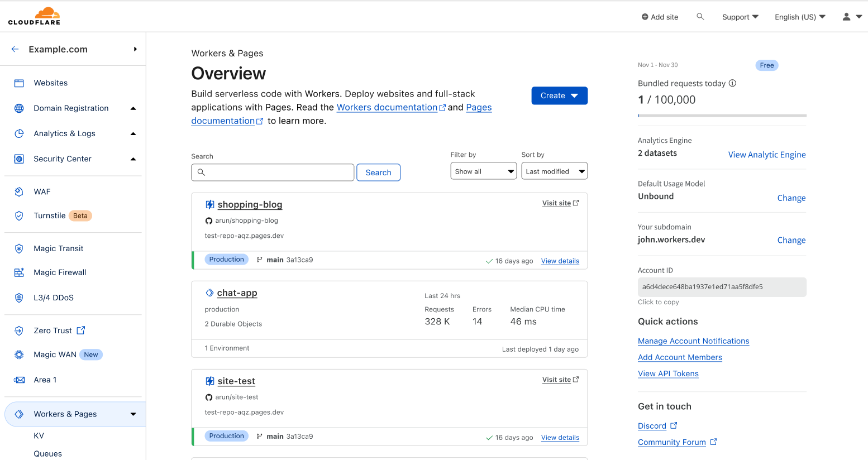Click the Websites icon in sidebar

[19, 83]
